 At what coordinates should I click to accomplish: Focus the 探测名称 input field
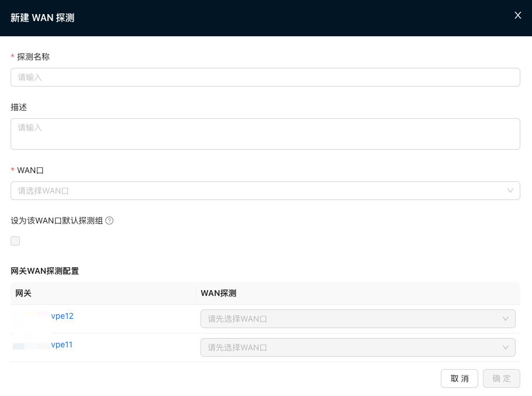265,77
